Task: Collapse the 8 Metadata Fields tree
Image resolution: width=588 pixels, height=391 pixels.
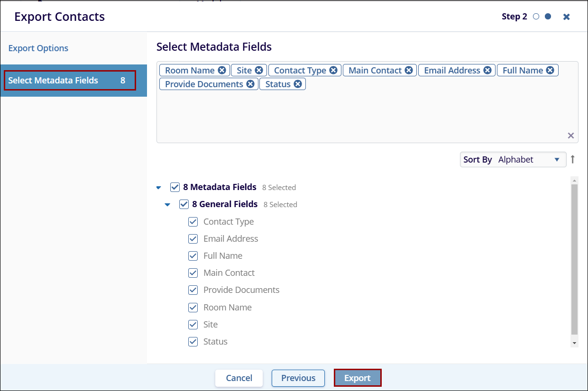Action: [159, 188]
